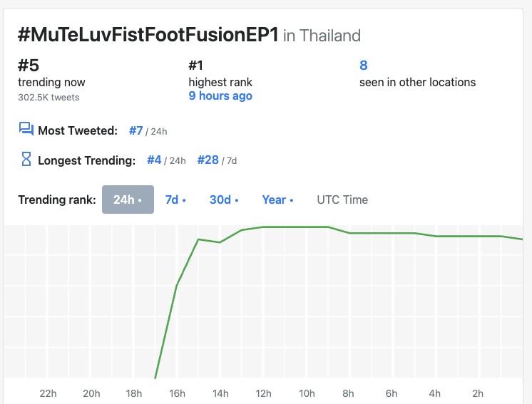Click the Longest Trending hourglass icon
The height and width of the screenshot is (404, 532).
point(26,160)
